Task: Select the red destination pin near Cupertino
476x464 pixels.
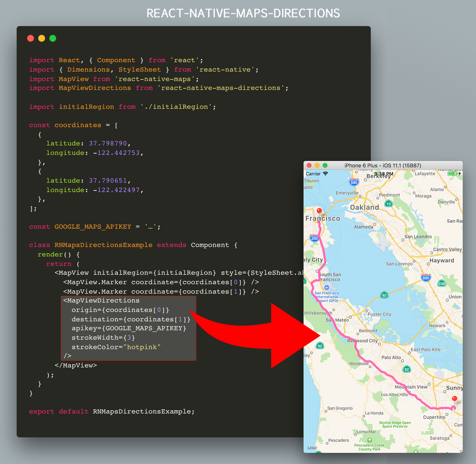Action: click(455, 398)
